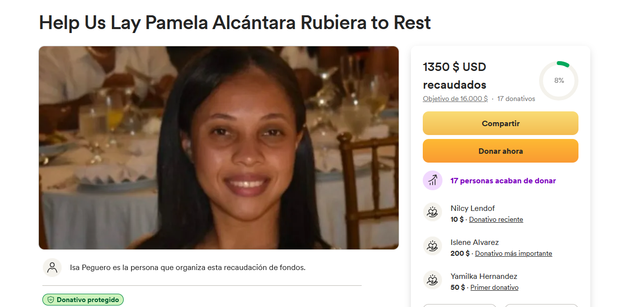Click the Compartir button
644x307 pixels.
501,123
